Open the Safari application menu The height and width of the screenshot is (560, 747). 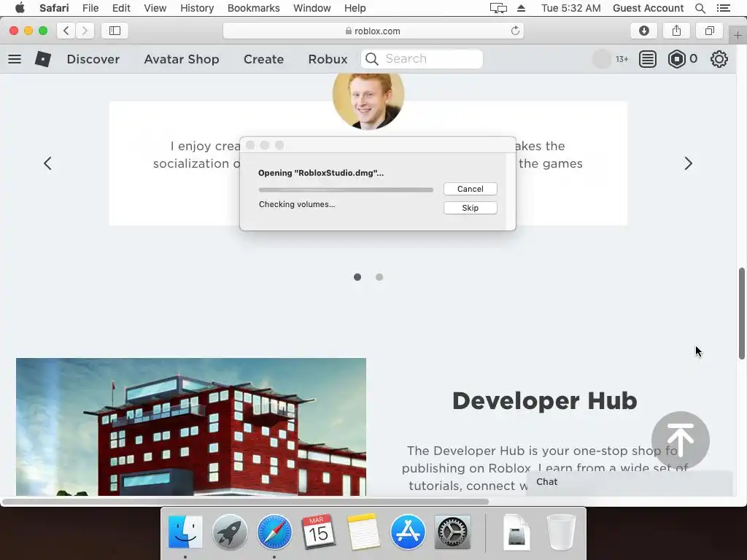tap(54, 8)
